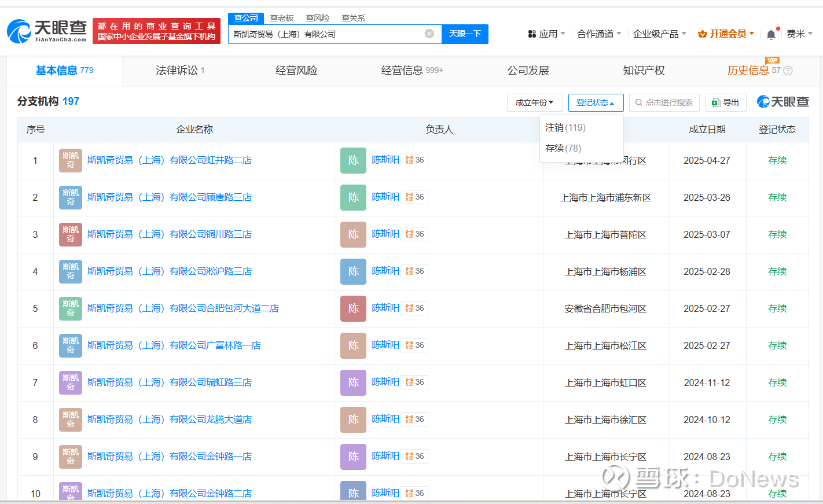Click 陈 avatar in row 1
Screen dimensions: 823x504
point(353,160)
